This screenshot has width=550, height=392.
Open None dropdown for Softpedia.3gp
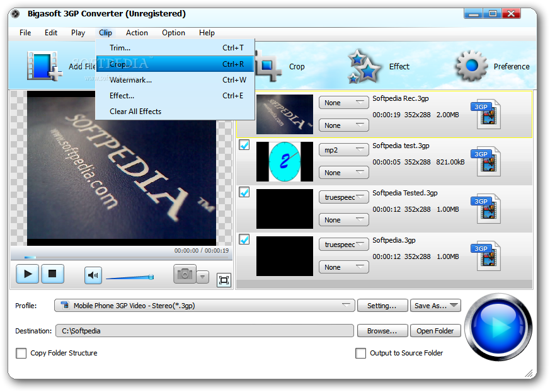point(344,267)
